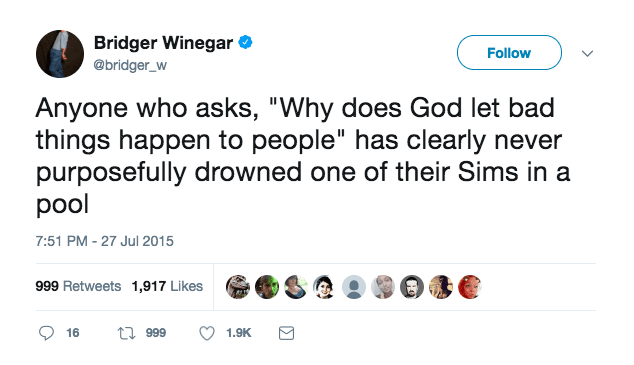Like the tweet with the heart icon
This screenshot has height=365, width=634.
click(207, 333)
